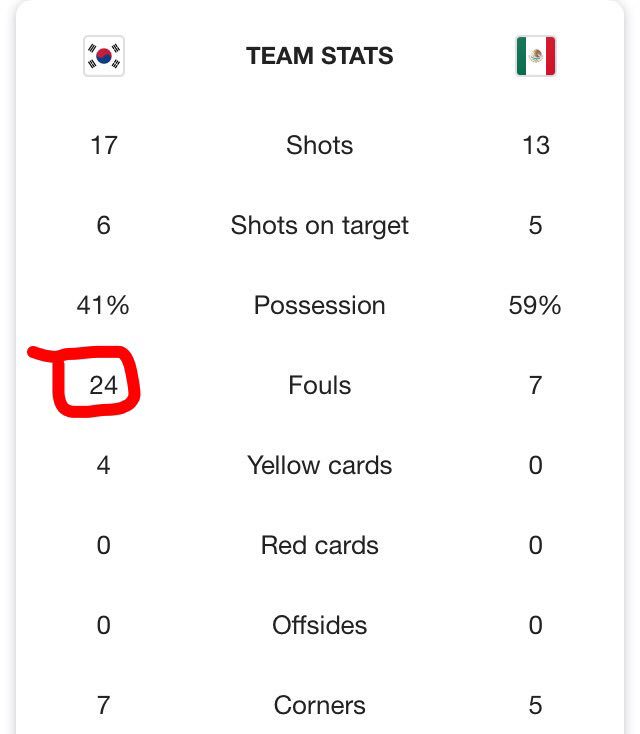
Task: Click the Corners stat label
Action: click(x=320, y=705)
